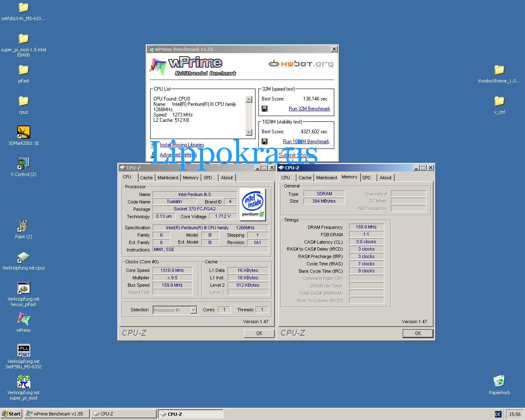The height and width of the screenshot is (420, 525).
Task: Click Run 1024M Benchmark link
Action: point(306,142)
